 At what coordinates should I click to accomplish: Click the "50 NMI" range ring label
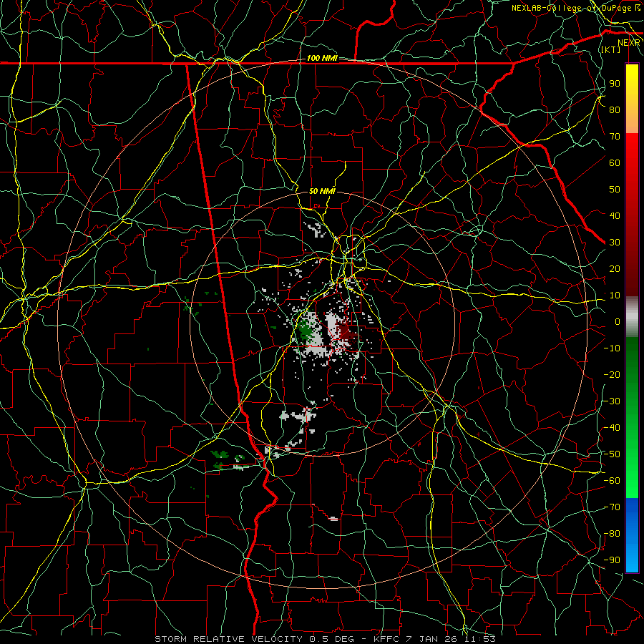click(x=322, y=191)
